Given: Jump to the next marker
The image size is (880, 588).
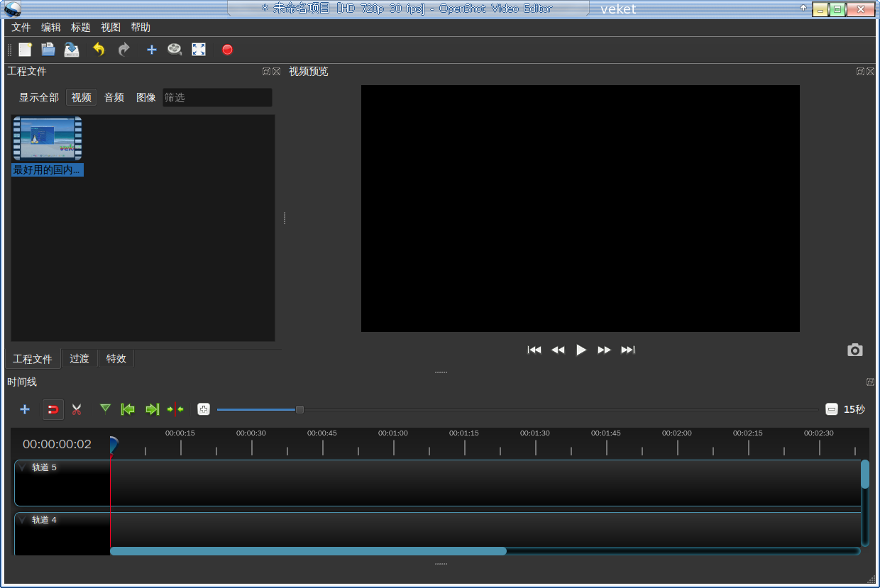Looking at the screenshot, I should (x=152, y=409).
